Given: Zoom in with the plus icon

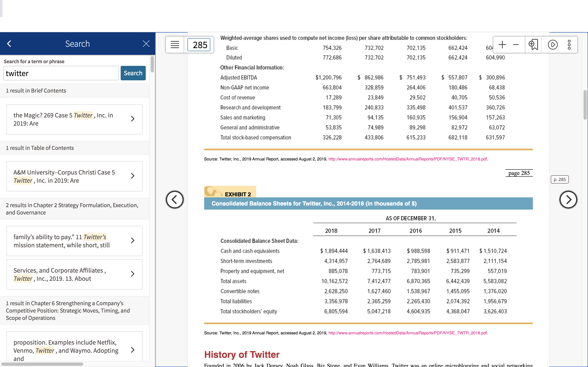Looking at the screenshot, I should [x=502, y=45].
